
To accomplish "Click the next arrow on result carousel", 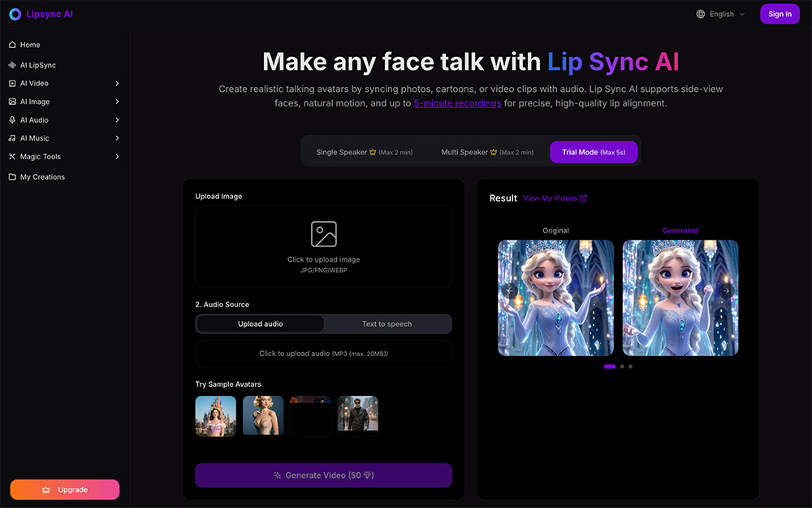I will (726, 291).
